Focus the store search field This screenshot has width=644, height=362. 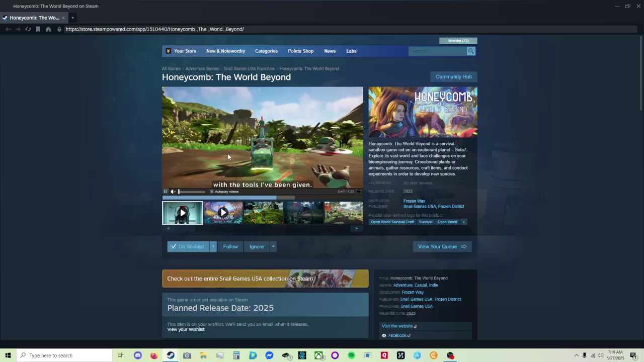437,51
